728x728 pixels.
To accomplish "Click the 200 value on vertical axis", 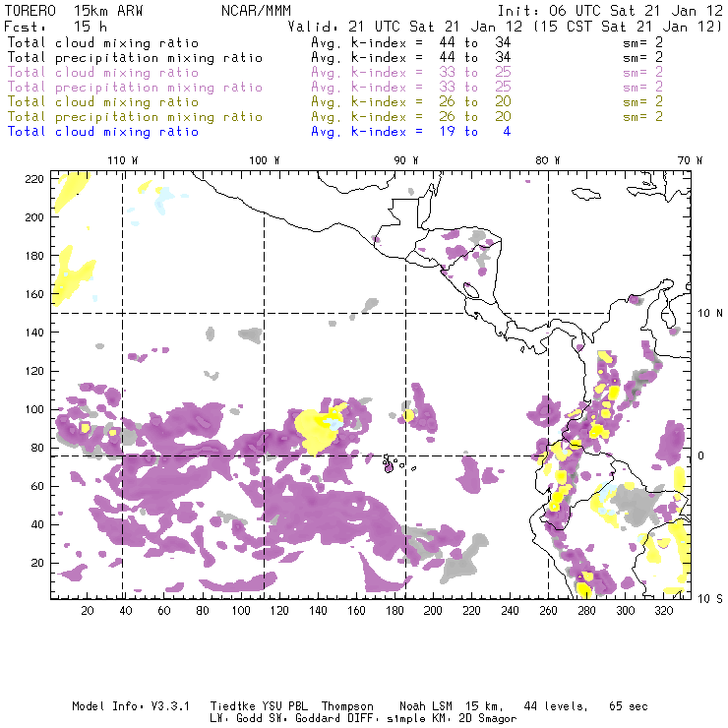I will tap(34, 217).
